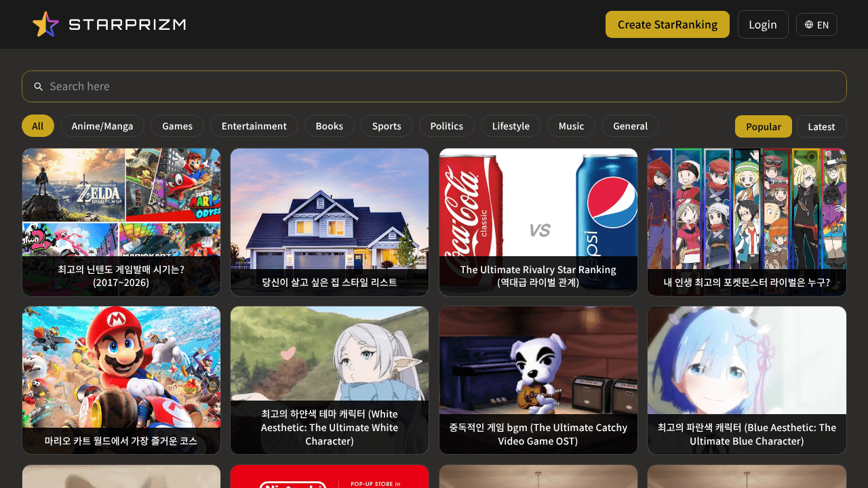Select the Entertainment category filter
Viewport: 868px width, 488px height.
254,126
